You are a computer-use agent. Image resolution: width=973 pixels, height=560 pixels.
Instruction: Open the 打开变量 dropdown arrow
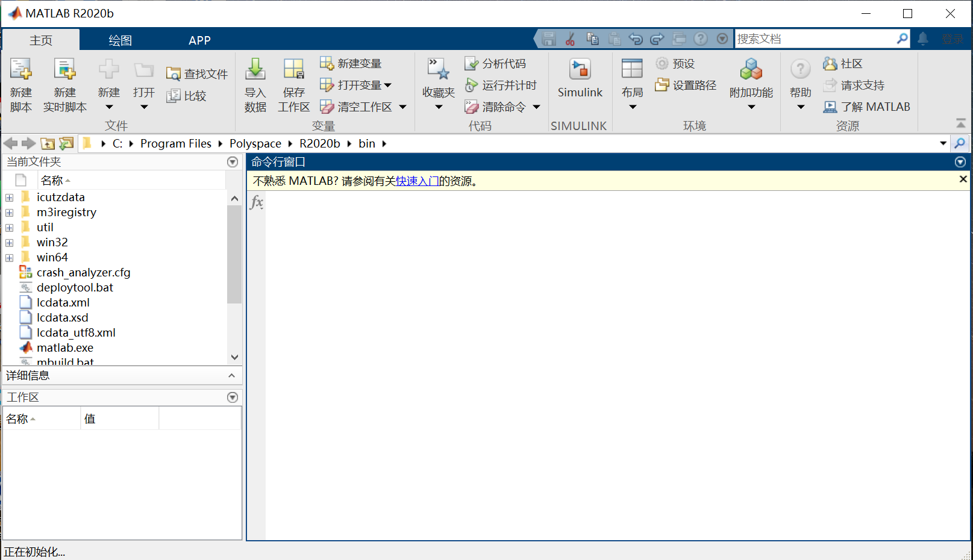(x=388, y=85)
